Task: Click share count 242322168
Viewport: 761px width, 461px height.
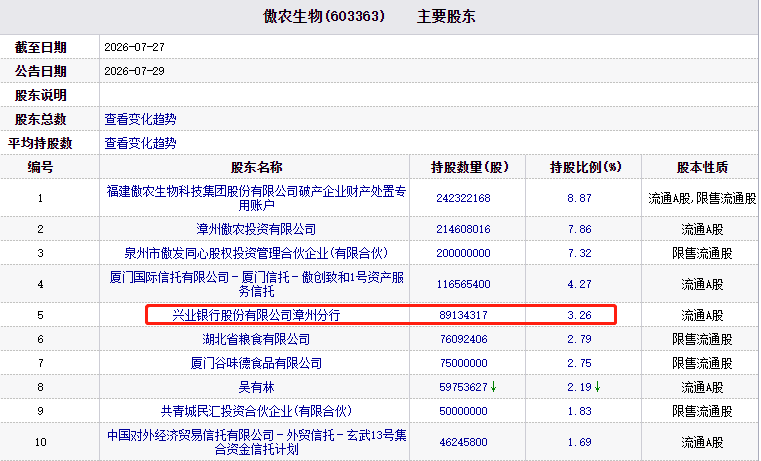Action: click(463, 198)
